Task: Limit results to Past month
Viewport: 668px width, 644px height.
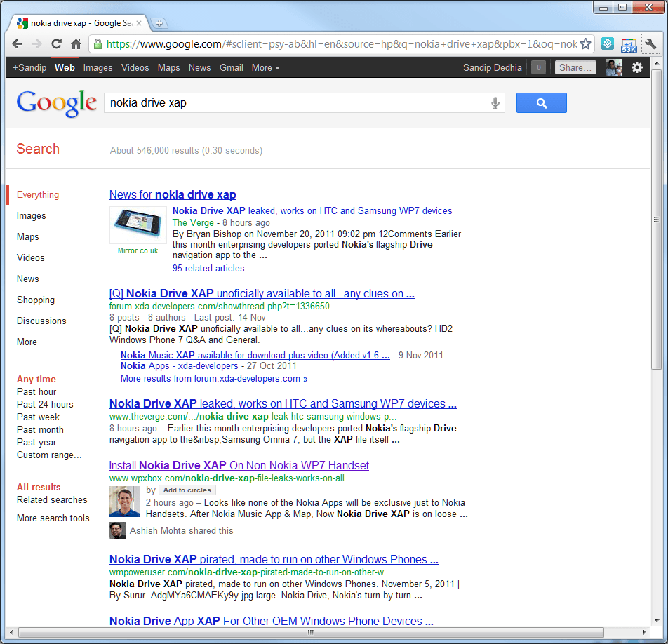Action: point(40,430)
